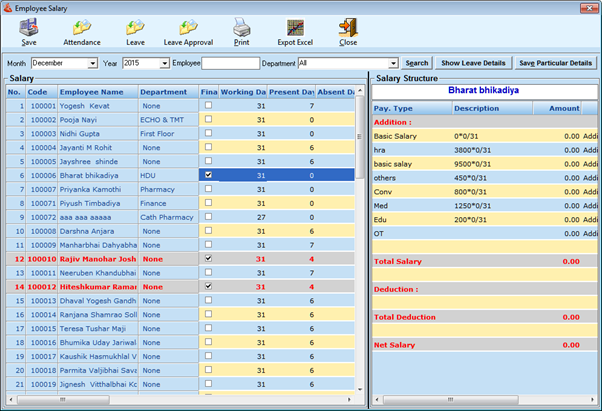
Task: Toggle the Final checkbox for Nidhi Gupta
Action: click(x=208, y=133)
